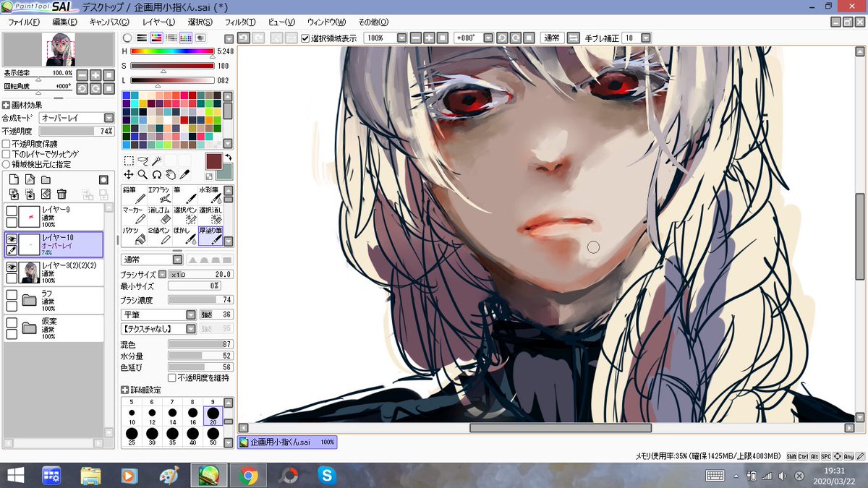868x488 pixels.
Task: Select the 水彩筆 watercolor brush tool
Action: coord(210,194)
